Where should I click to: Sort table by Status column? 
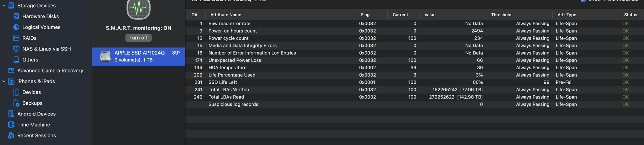pos(630,15)
